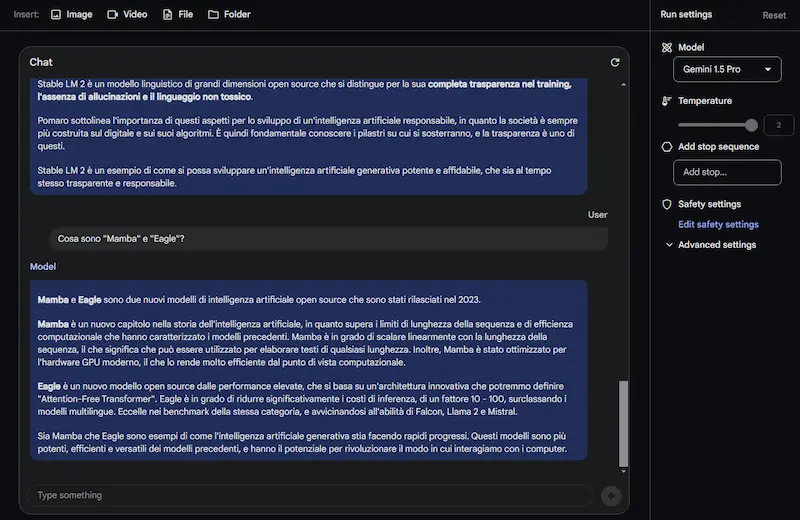Image resolution: width=800 pixels, height=520 pixels.
Task: Select the user message about Mamba and Eagle
Action: click(329, 239)
